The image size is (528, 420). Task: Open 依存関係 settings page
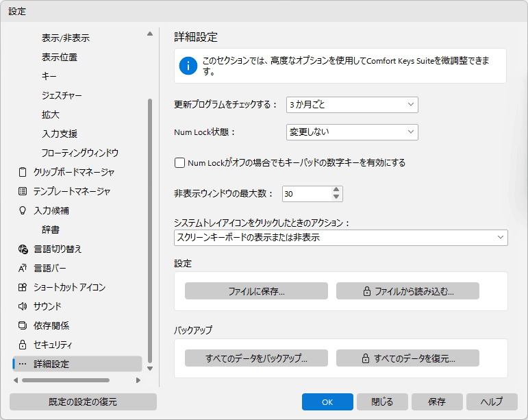tap(51, 325)
